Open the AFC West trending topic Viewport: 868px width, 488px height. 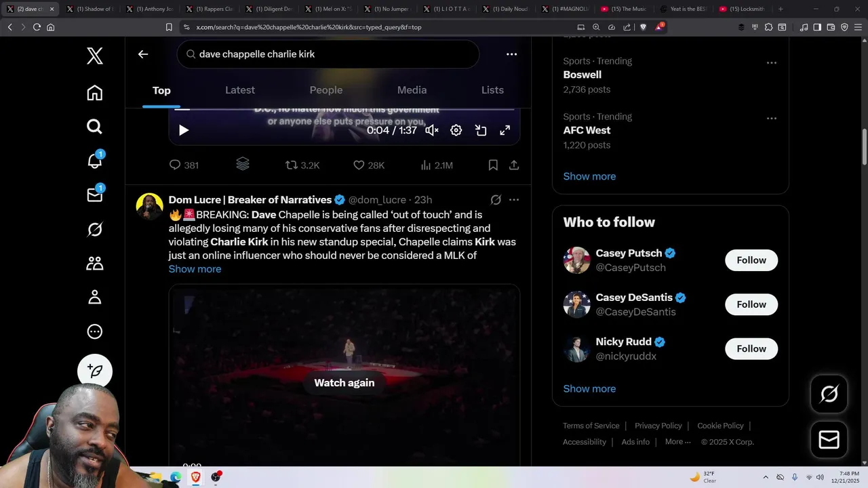pyautogui.click(x=587, y=130)
